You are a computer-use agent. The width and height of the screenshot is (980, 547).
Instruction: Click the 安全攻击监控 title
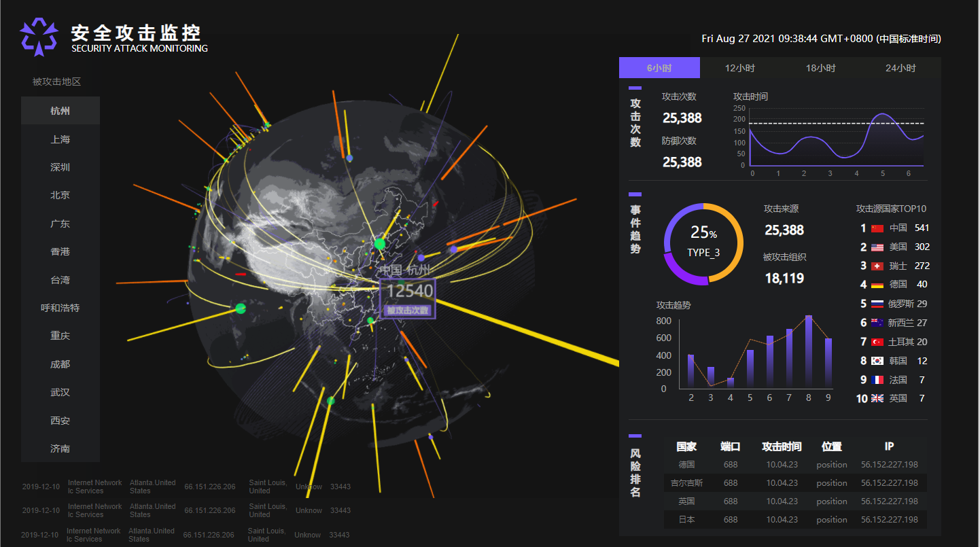pos(136,32)
